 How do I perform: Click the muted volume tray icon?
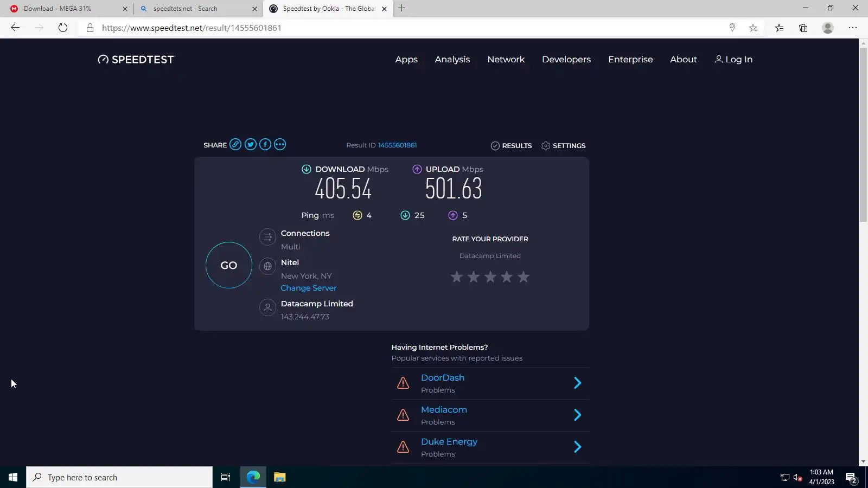tap(797, 478)
